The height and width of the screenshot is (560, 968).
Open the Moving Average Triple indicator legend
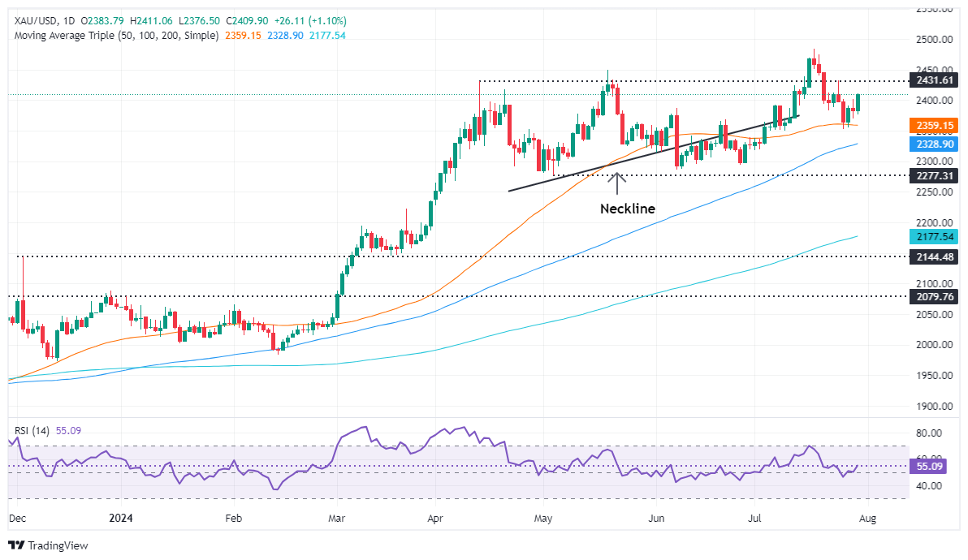click(116, 36)
